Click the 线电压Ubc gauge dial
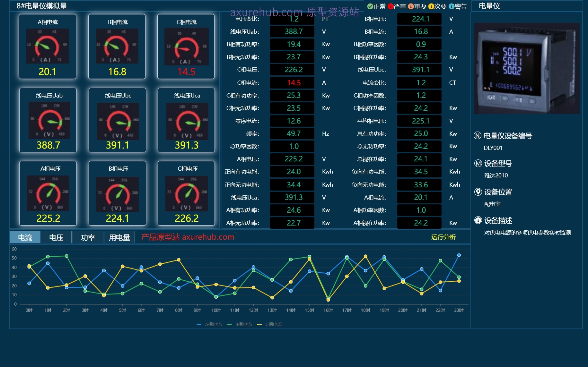The image size is (588, 367). 118,121
